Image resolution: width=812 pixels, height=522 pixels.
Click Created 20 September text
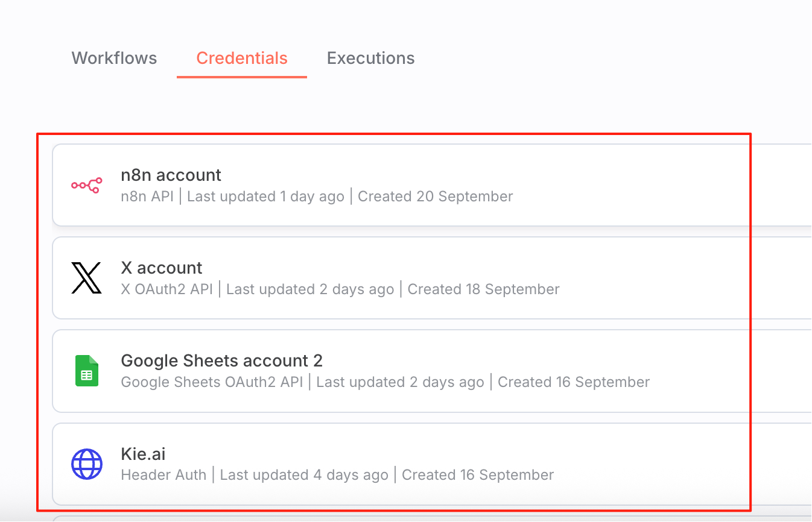[436, 197]
